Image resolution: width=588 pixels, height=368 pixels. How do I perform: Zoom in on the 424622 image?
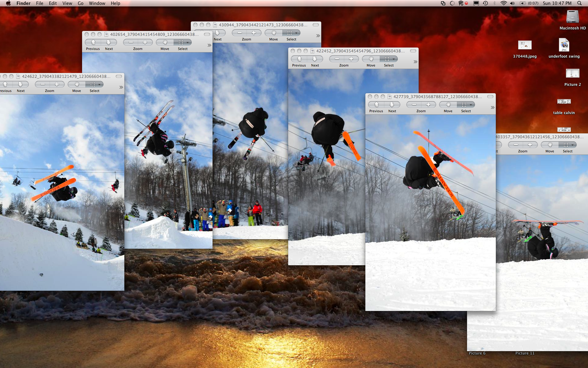[x=57, y=84]
